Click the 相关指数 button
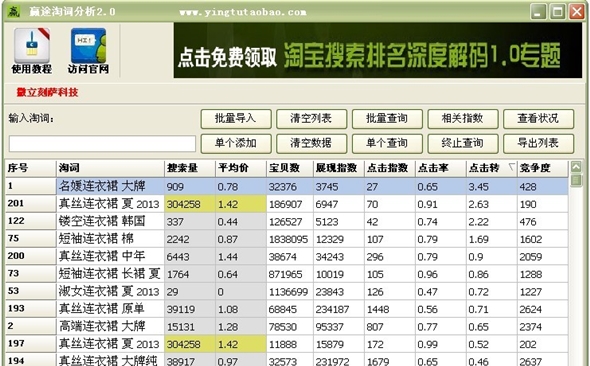The height and width of the screenshot is (366, 590). [463, 119]
